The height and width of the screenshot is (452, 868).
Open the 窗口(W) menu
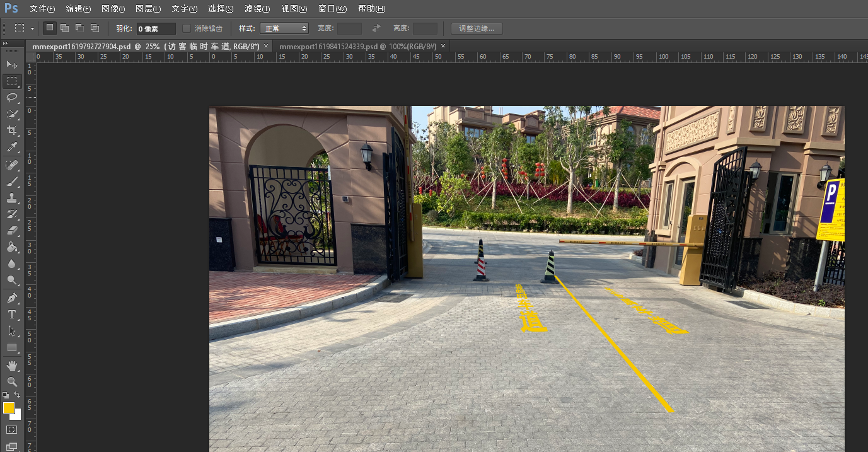332,9
